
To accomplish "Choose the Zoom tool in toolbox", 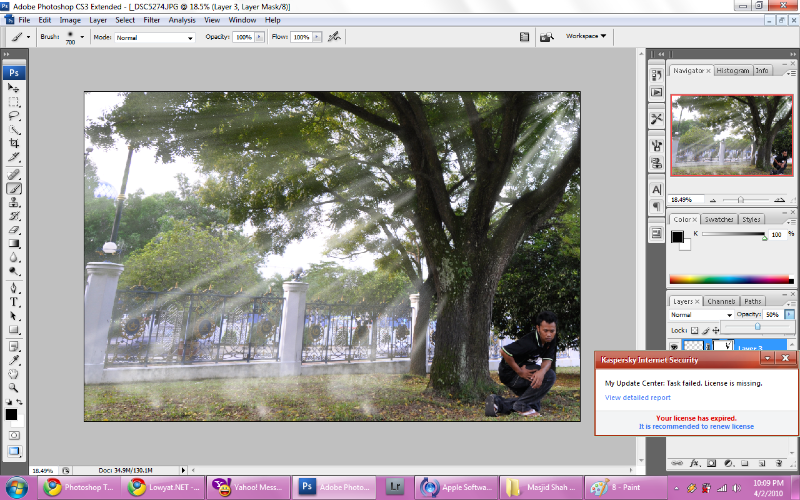I will click(x=15, y=387).
